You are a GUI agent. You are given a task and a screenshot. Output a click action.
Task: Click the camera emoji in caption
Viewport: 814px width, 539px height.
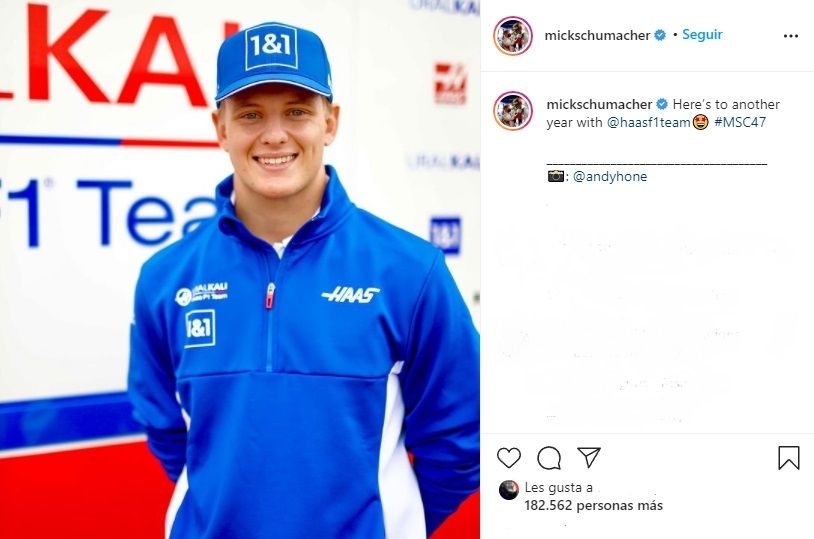tap(555, 176)
